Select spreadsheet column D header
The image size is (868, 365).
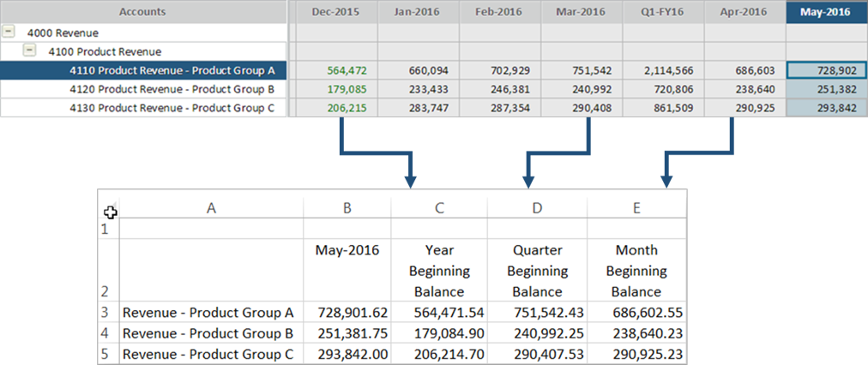click(538, 206)
